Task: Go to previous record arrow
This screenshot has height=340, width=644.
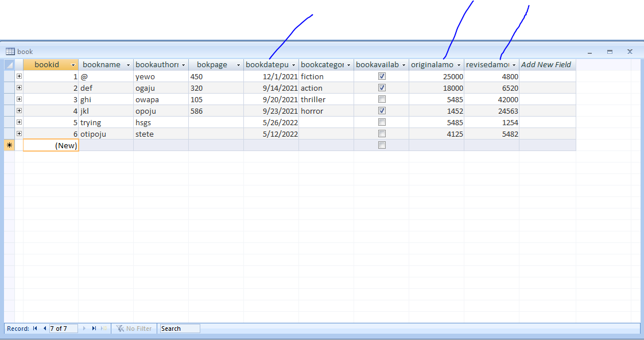Action: pyautogui.click(x=44, y=329)
